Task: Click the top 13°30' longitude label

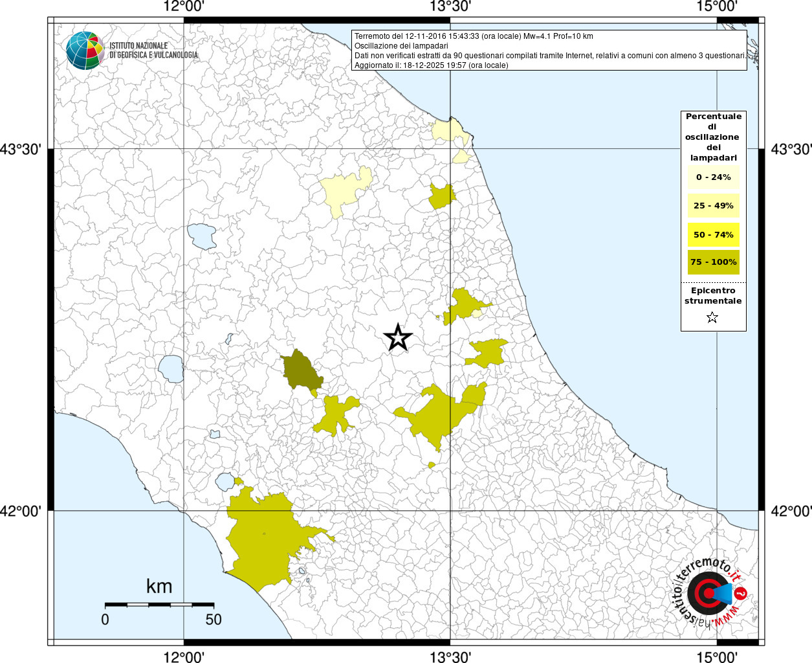Action: (450, 7)
